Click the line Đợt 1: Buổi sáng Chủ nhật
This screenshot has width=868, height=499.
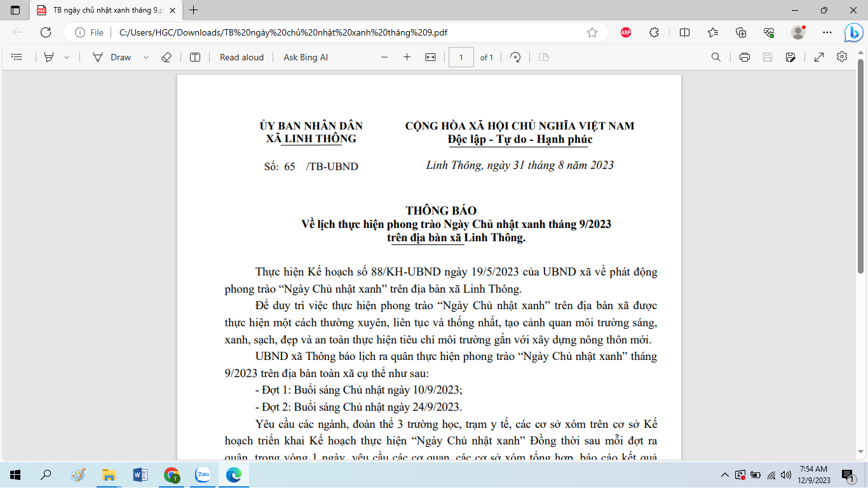tap(358, 390)
